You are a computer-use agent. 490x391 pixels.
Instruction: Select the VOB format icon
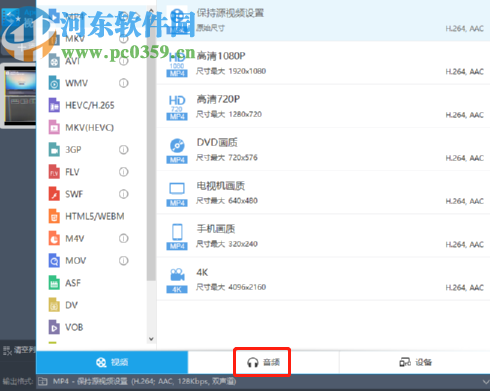tap(54, 327)
